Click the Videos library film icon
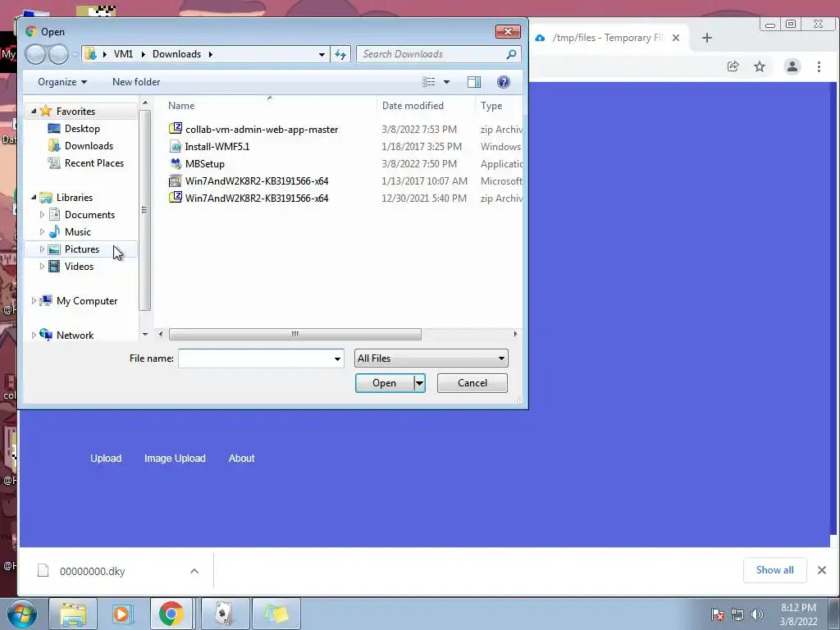Viewport: 840px width, 630px height. point(54,267)
